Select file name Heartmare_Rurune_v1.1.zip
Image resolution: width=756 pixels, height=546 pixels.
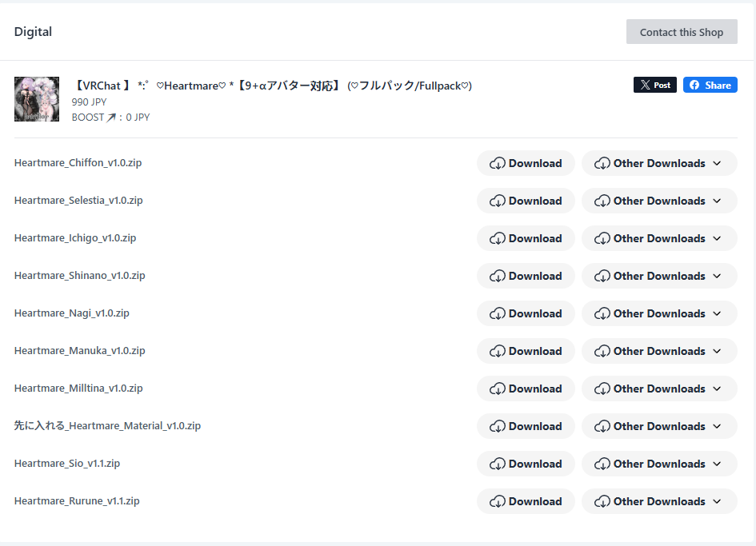coord(77,501)
